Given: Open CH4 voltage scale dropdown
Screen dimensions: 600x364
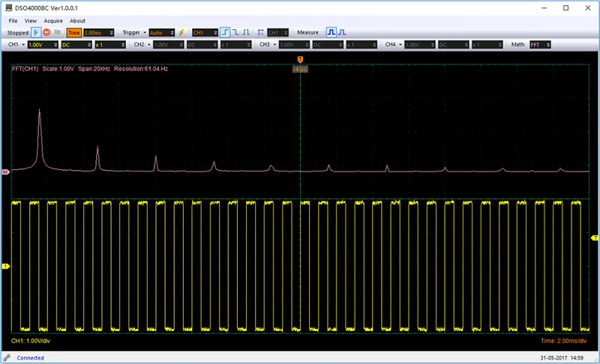Looking at the screenshot, I should [x=420, y=45].
